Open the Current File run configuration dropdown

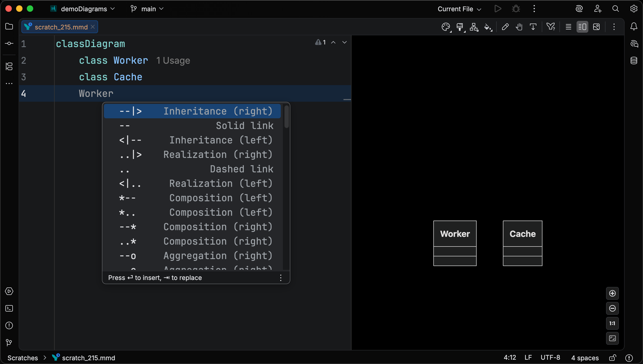click(x=459, y=9)
